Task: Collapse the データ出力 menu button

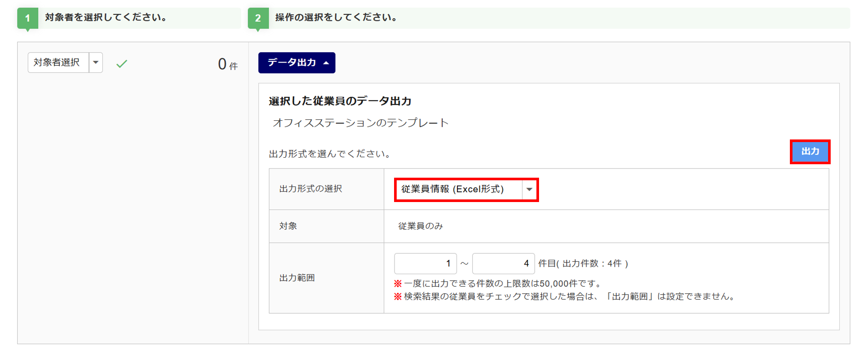Action: tap(296, 63)
